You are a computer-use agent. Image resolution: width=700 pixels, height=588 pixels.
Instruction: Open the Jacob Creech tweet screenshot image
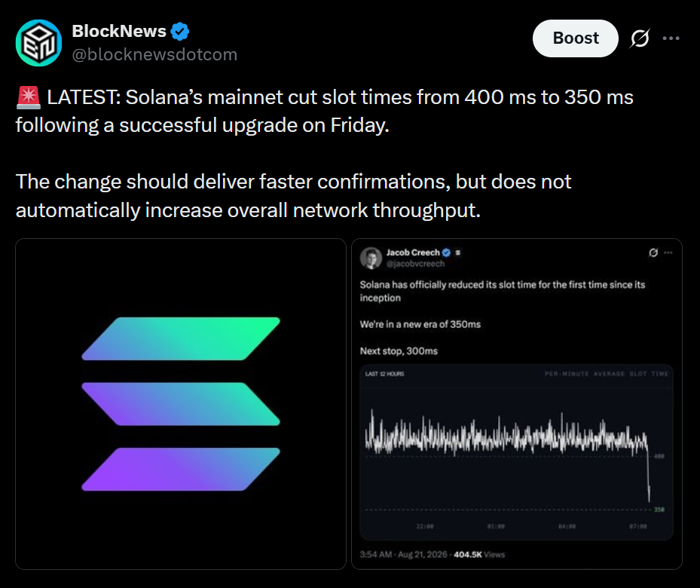click(517, 404)
